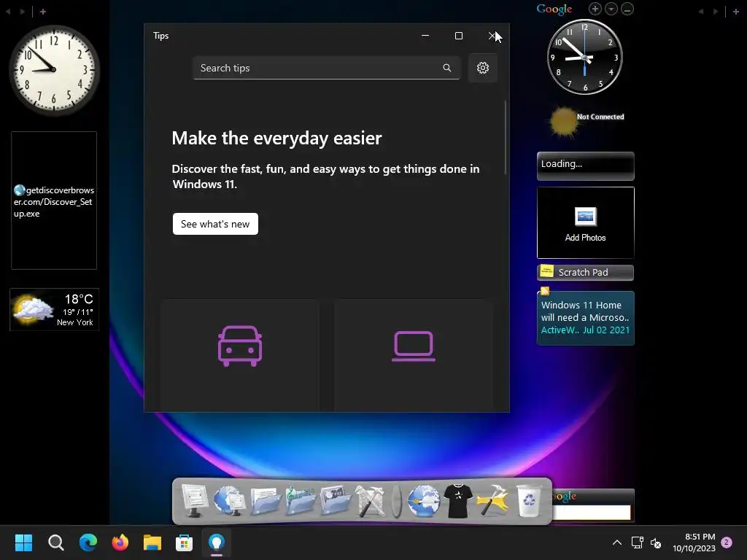Click the getdiscoverbrowser.com Discover_Setup.exe link
Viewport: 747px width, 560px height.
(54, 201)
